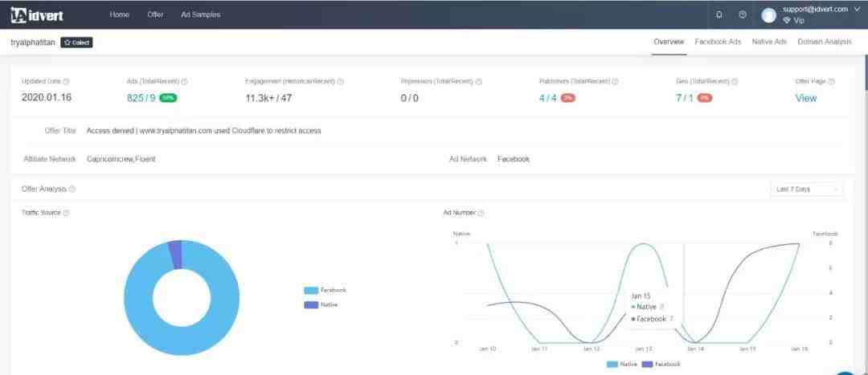Open the Last 7 Days dropdown
The height and width of the screenshot is (375, 868).
[x=807, y=190]
